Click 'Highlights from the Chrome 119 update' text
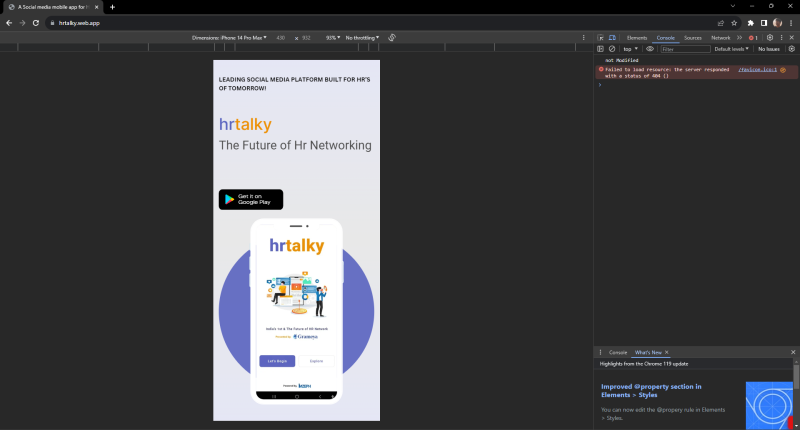Image resolution: width=800 pixels, height=430 pixels. 644,364
